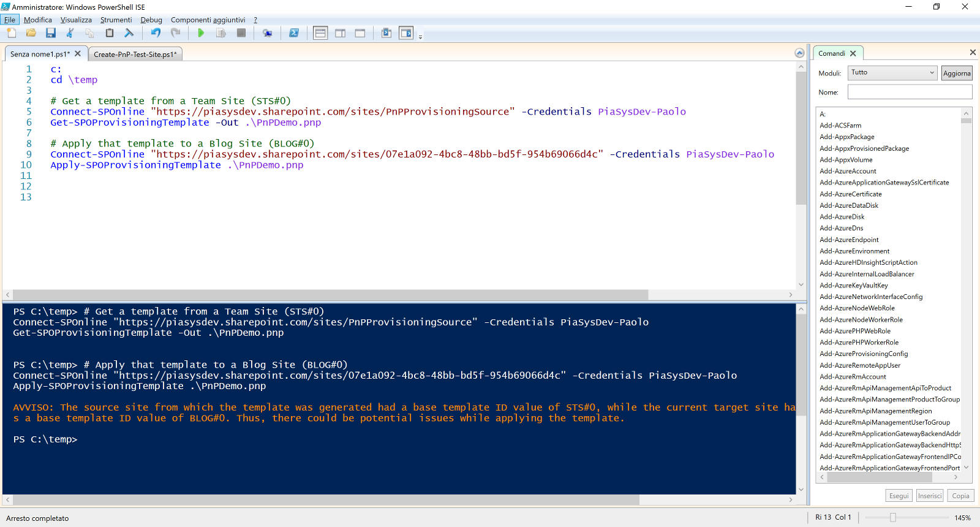980x527 pixels.
Task: Select the Comandi add-on tab
Action: click(x=832, y=53)
